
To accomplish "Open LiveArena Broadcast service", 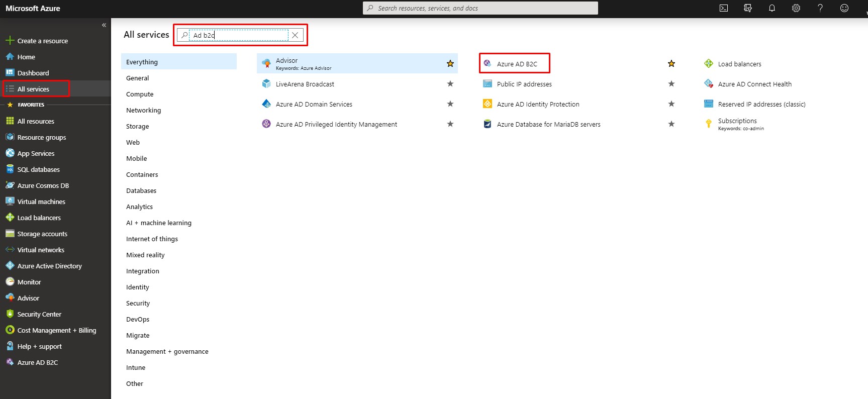I will pyautogui.click(x=305, y=84).
